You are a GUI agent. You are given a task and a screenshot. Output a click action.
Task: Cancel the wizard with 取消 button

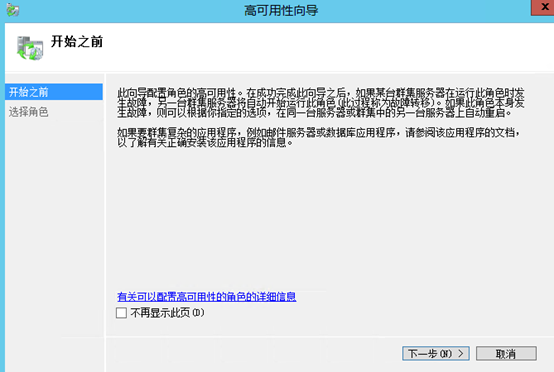[506, 353]
